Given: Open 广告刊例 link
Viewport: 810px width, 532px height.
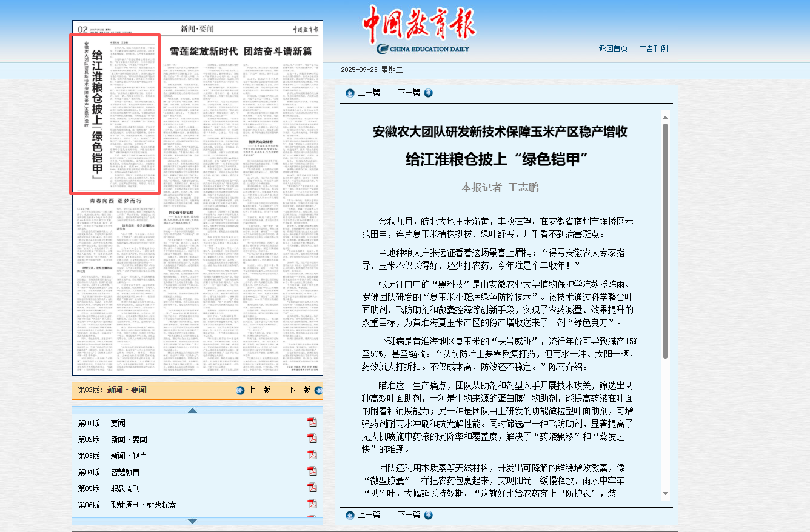Looking at the screenshot, I should click(x=653, y=48).
